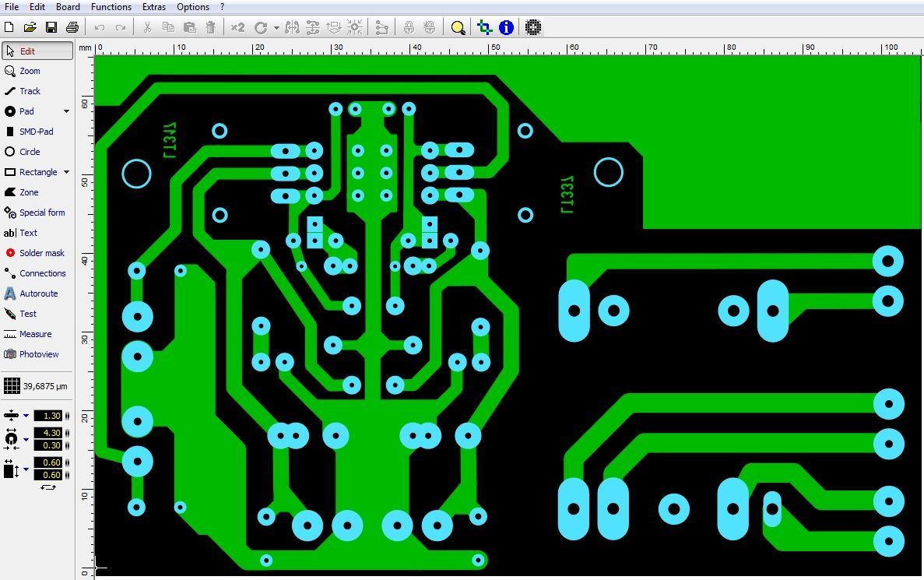924x580 pixels.
Task: Open the pad size presets dropdown
Action: tap(26, 439)
